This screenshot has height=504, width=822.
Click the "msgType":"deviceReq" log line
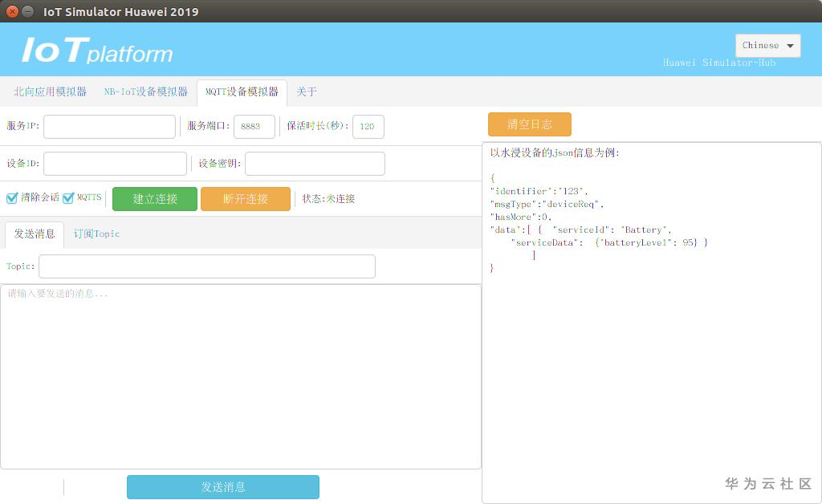click(547, 205)
